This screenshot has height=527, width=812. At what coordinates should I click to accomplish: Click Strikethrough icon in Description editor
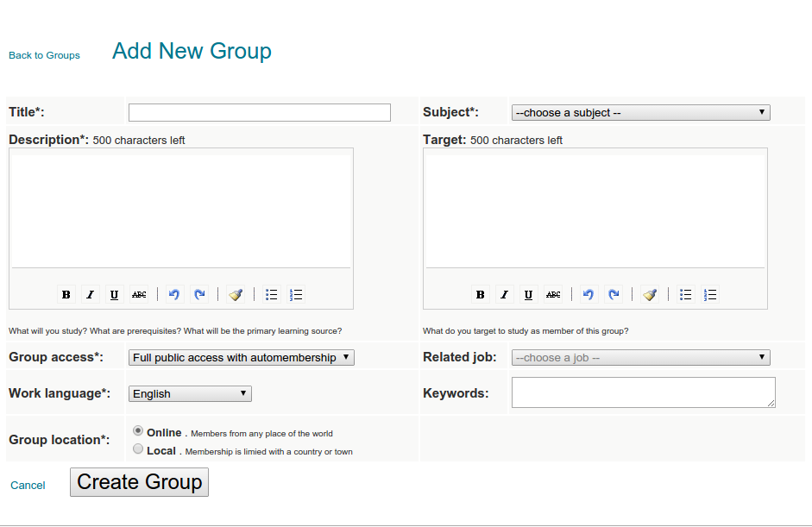139,295
